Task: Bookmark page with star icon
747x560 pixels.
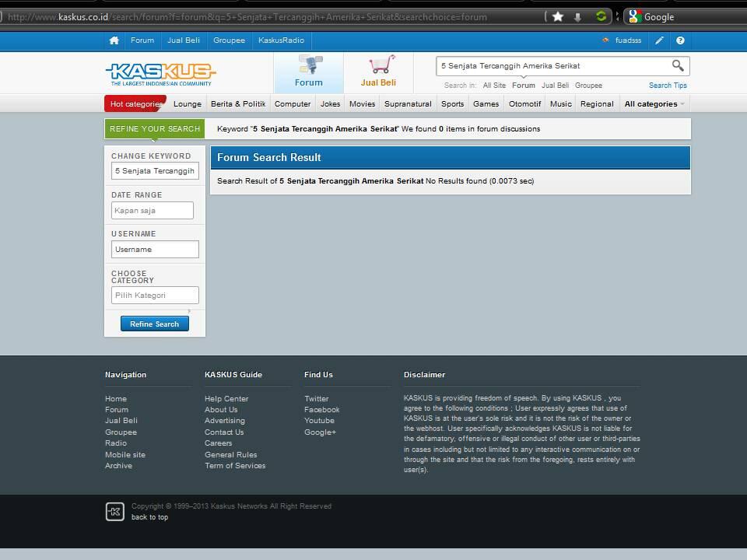Action: tap(558, 17)
